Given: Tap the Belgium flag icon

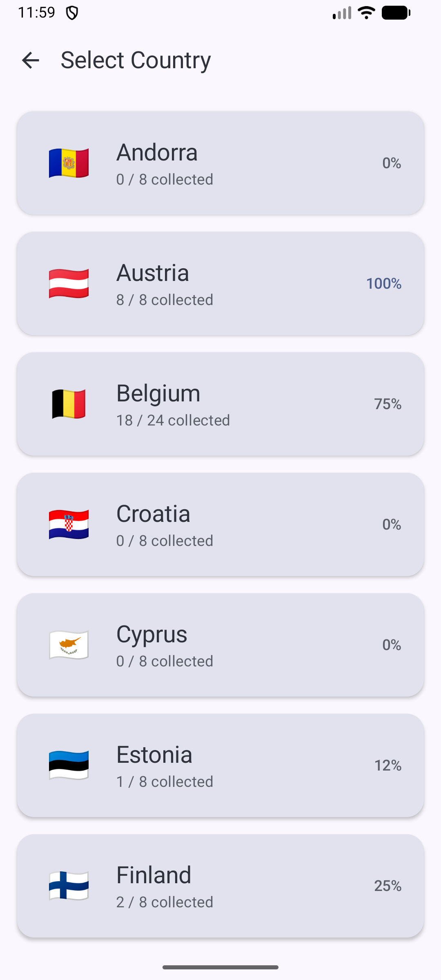Looking at the screenshot, I should pos(69,404).
